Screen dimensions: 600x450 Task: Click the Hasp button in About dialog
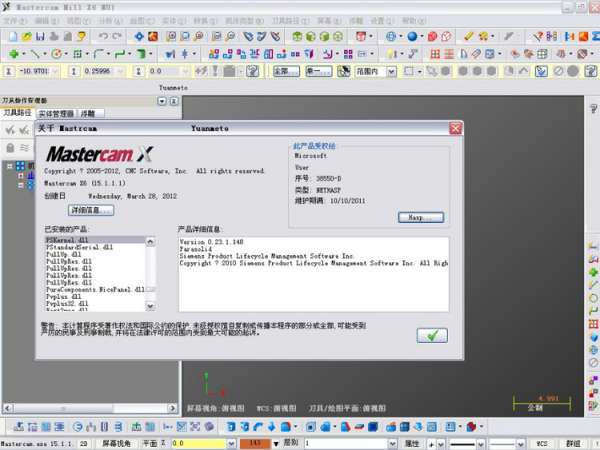(421, 217)
